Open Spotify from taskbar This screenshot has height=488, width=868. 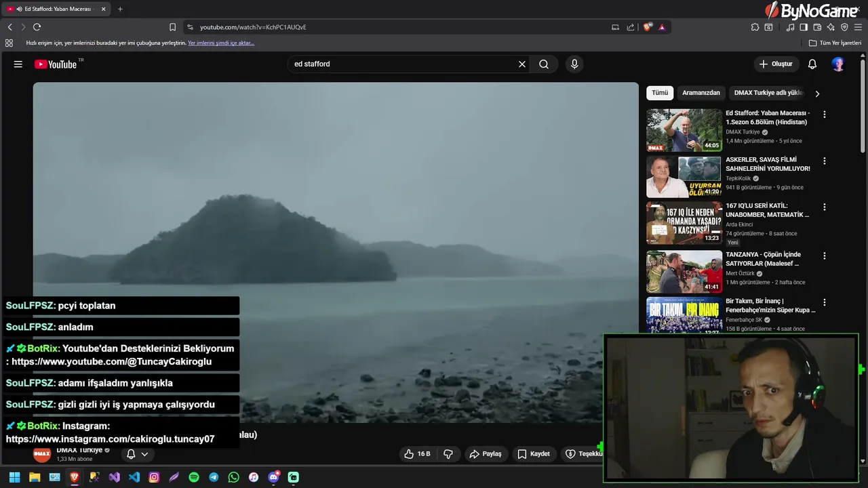tap(194, 477)
